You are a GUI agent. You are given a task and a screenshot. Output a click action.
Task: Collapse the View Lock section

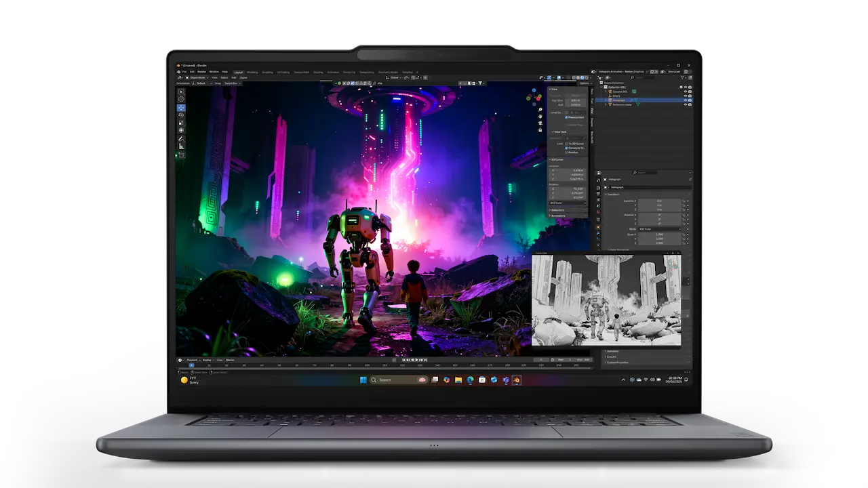click(559, 131)
